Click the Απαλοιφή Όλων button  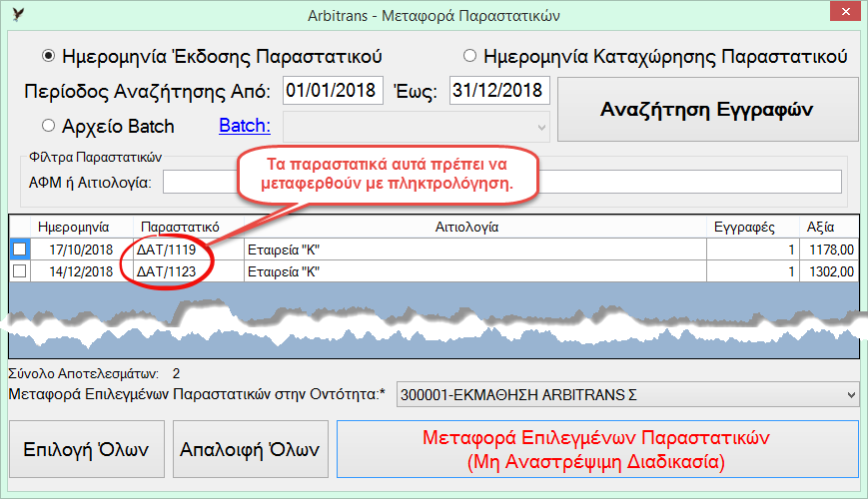pyautogui.click(x=251, y=449)
